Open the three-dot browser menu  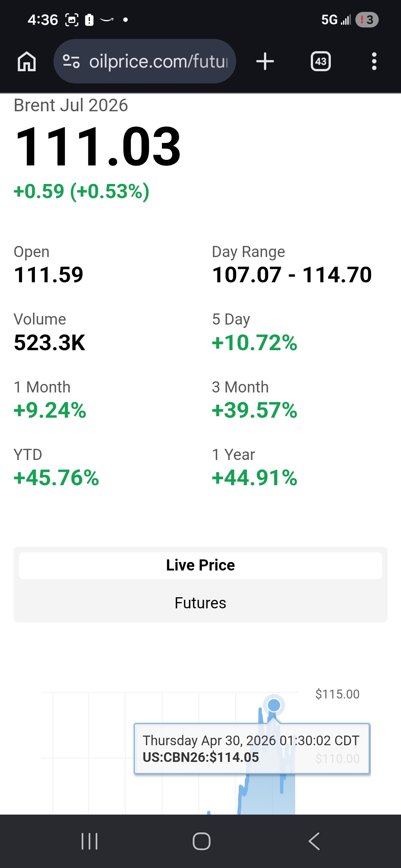(374, 61)
